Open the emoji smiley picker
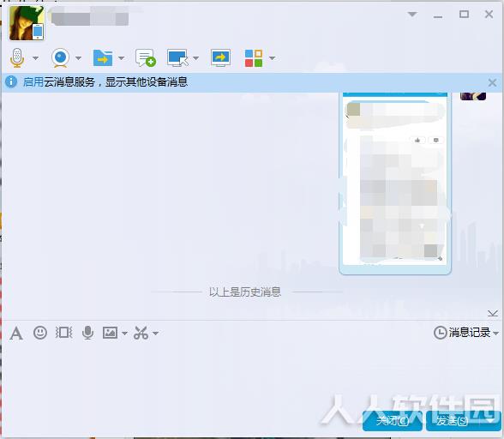The height and width of the screenshot is (439, 504). click(40, 333)
